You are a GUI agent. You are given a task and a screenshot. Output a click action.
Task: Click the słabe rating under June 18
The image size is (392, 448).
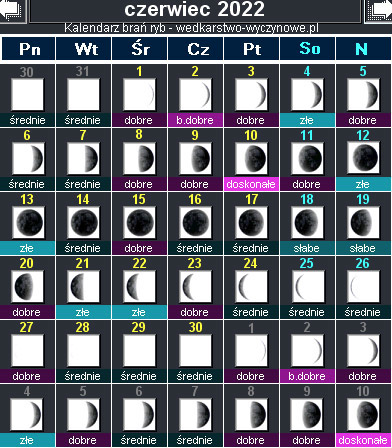point(307,248)
